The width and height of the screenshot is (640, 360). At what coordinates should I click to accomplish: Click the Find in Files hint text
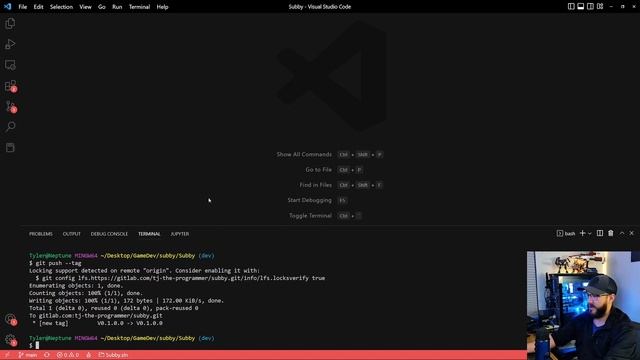[x=316, y=185]
